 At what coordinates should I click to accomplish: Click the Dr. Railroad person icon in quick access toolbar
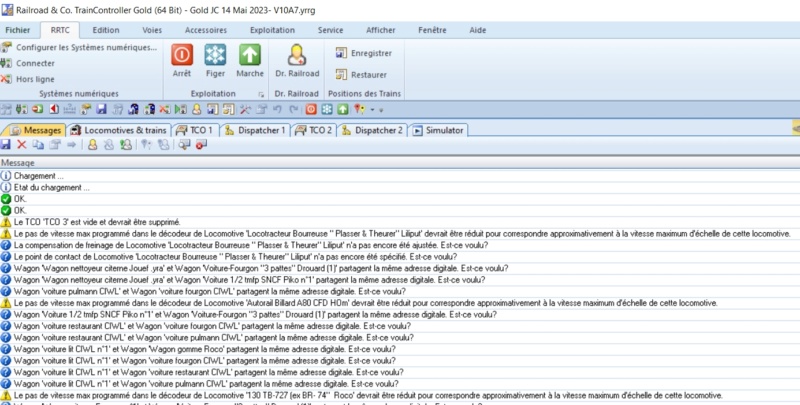point(196,109)
